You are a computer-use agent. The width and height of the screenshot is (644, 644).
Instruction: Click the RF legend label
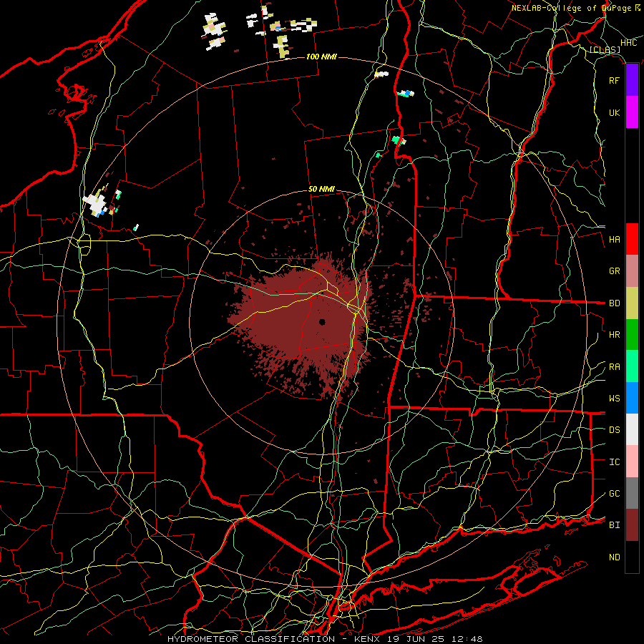614,80
